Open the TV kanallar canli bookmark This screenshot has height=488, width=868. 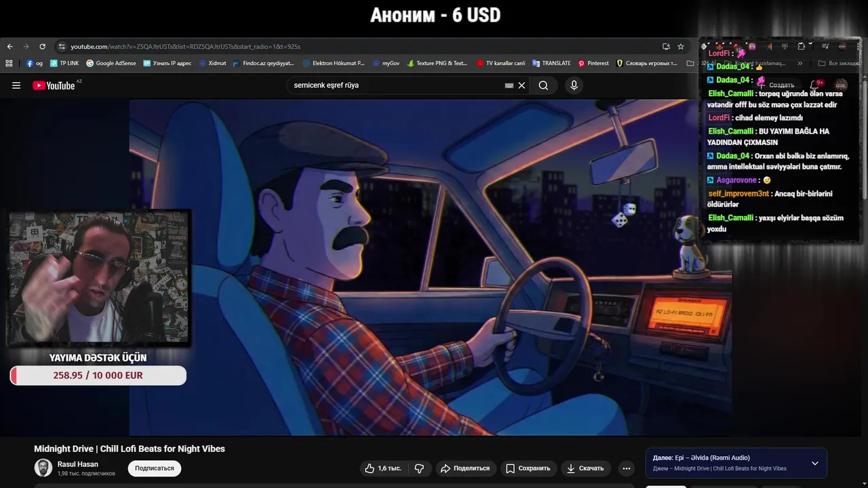(x=501, y=63)
